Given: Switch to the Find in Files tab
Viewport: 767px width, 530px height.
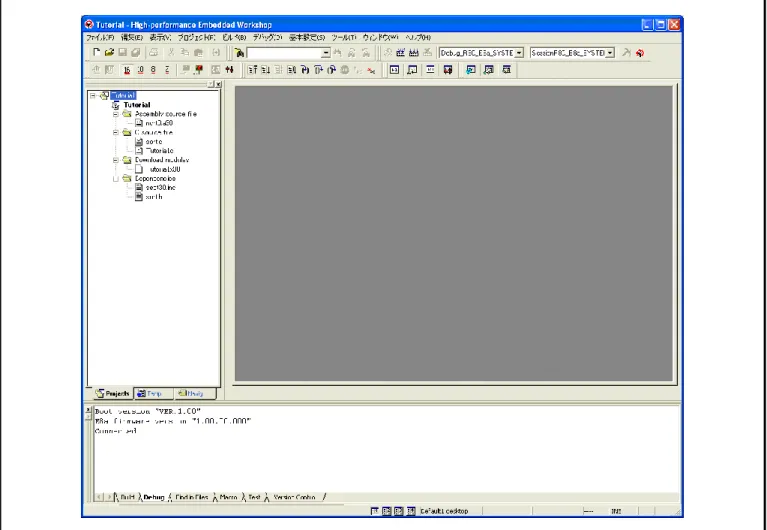Looking at the screenshot, I should click(x=191, y=497).
